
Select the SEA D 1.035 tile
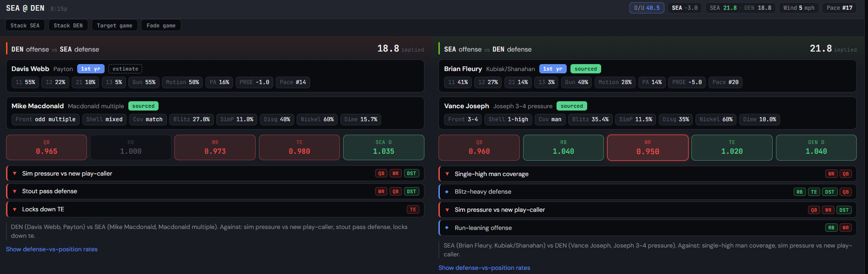[384, 148]
